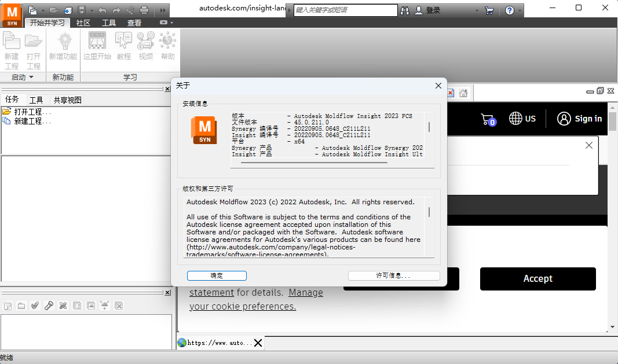Click the Accept cookies button

pyautogui.click(x=538, y=279)
